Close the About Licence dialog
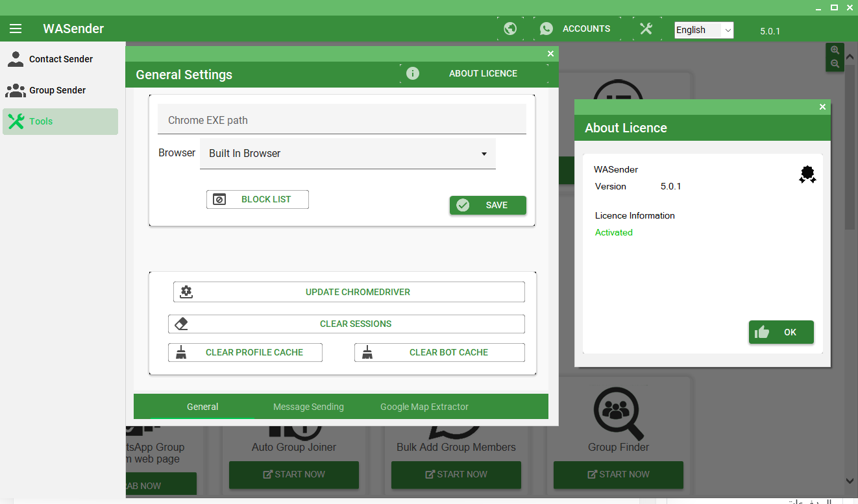 pos(822,107)
